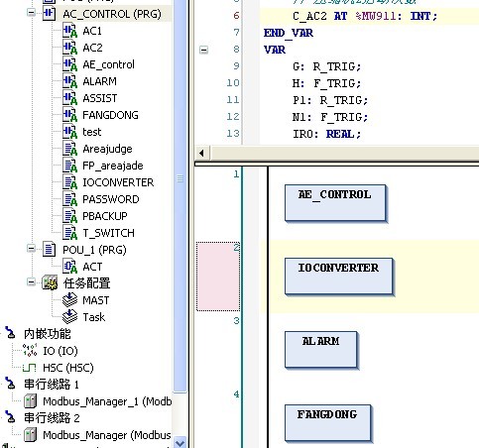Collapse the VAR block at line 8
The width and height of the screenshot is (479, 448).
[204, 50]
